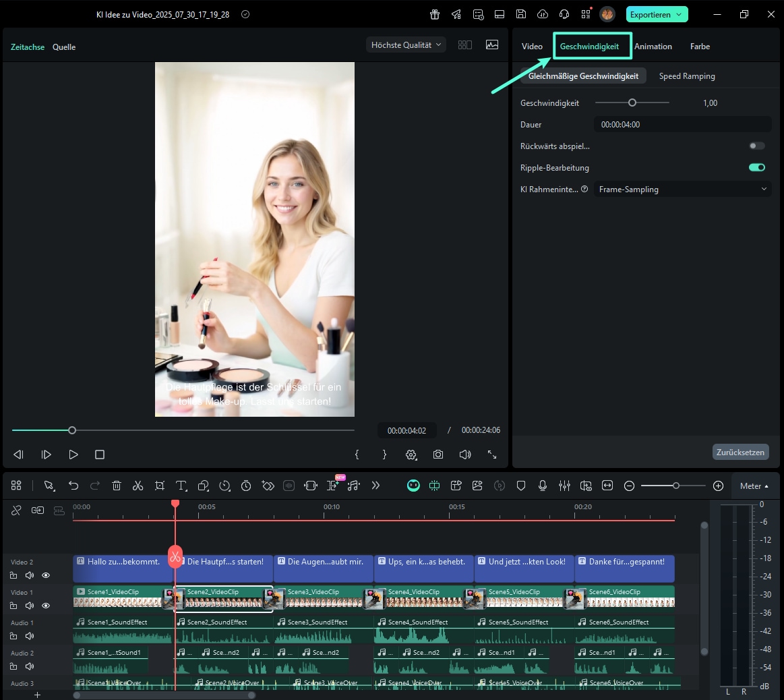Delete selection using the trash icon

tap(117, 486)
